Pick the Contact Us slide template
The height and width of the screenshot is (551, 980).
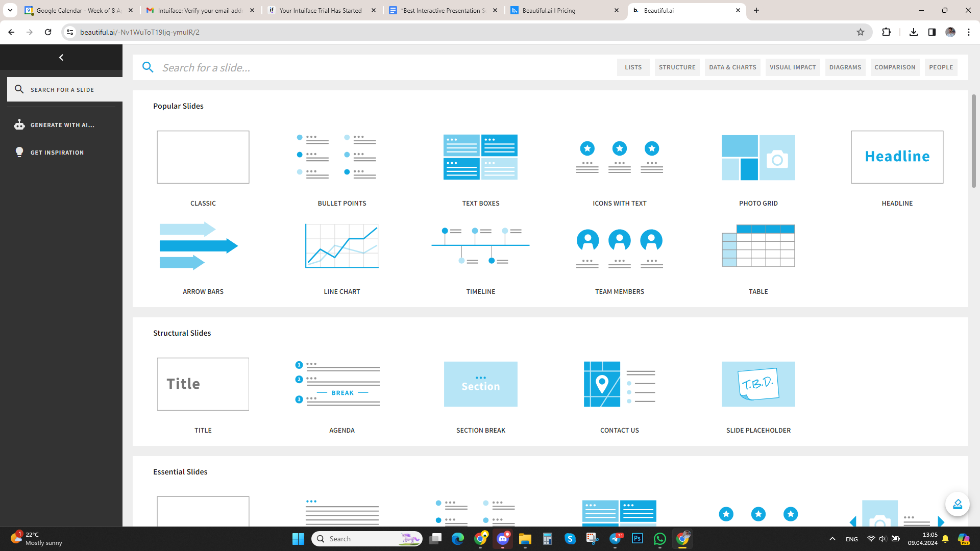point(619,384)
